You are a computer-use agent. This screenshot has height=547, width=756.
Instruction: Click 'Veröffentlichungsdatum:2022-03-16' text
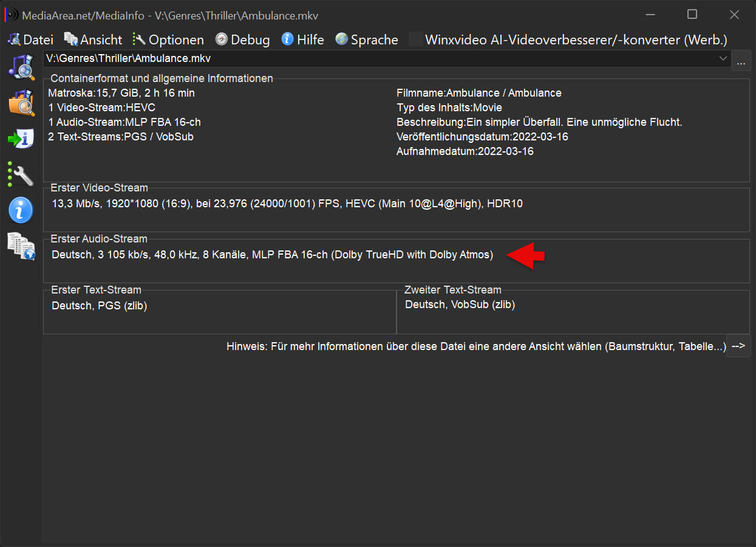(x=482, y=137)
